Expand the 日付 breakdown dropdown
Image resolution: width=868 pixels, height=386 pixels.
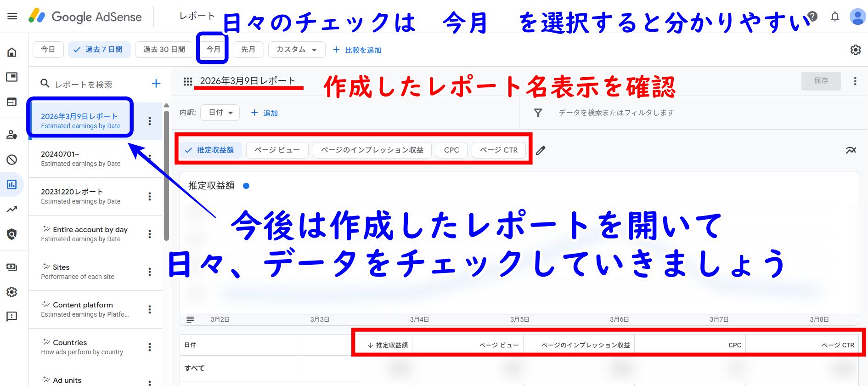click(x=220, y=113)
